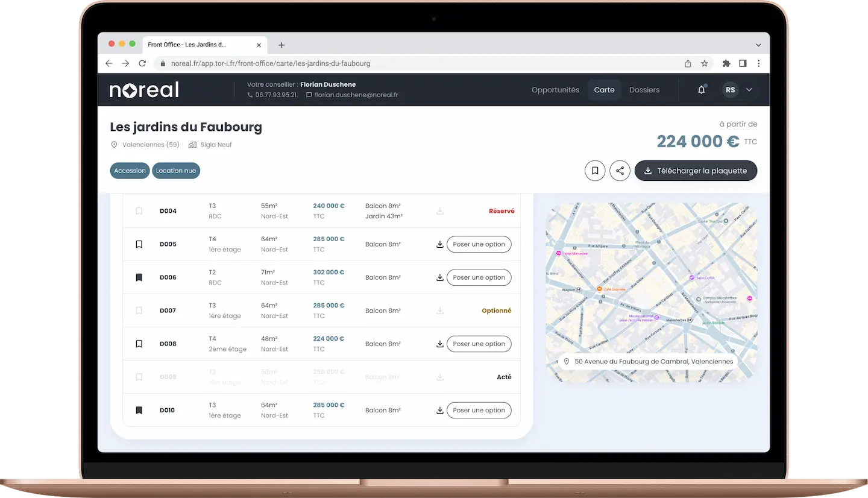Close the Front Office tab

[259, 45]
